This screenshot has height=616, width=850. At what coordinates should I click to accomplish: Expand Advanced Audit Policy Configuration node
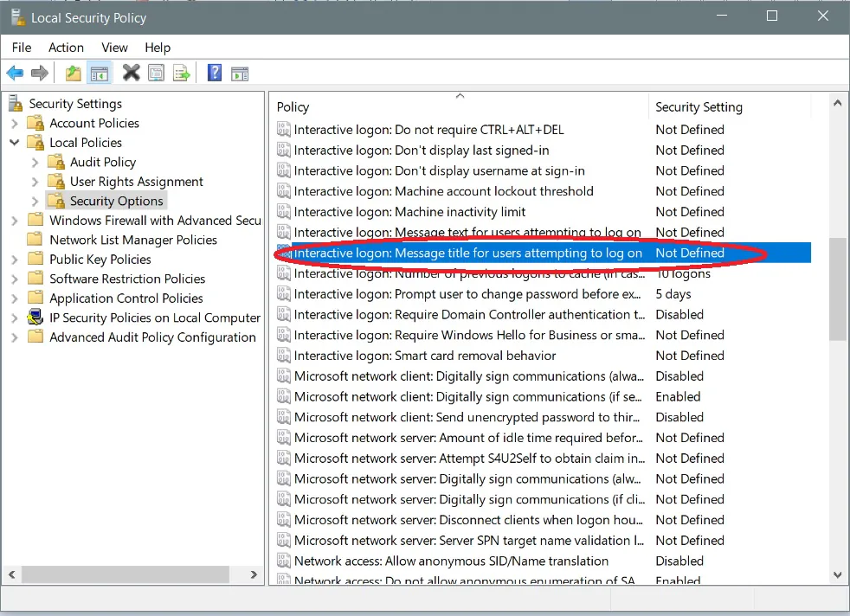15,337
